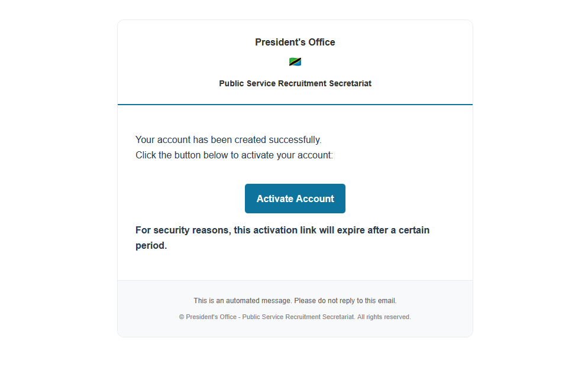Click the Tanzania flag icon
The width and height of the screenshot is (588, 377).
(x=295, y=62)
